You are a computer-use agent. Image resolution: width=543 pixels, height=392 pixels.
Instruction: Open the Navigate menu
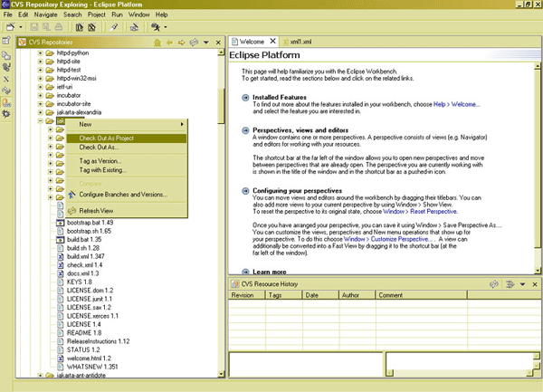pyautogui.click(x=46, y=14)
